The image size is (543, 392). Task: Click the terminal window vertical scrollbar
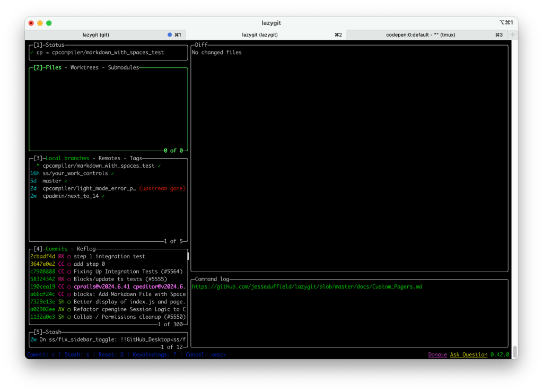point(515,352)
